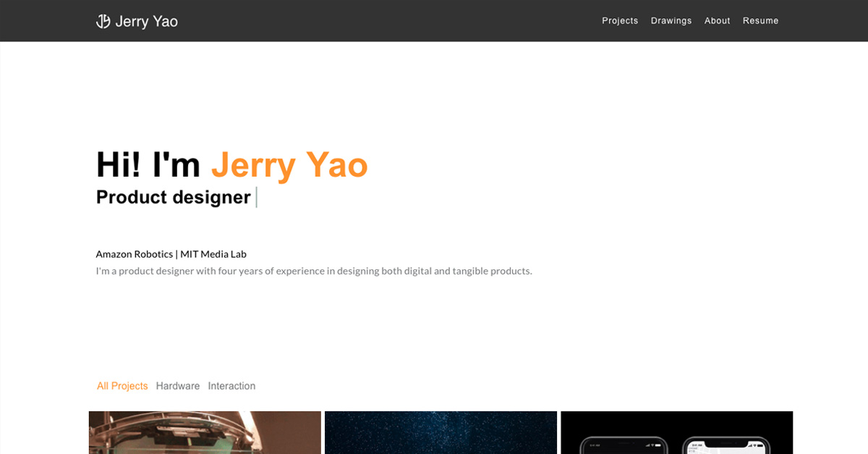Open the brown hardware project thumbnail
Viewport: 868px width, 454px height.
pyautogui.click(x=205, y=432)
